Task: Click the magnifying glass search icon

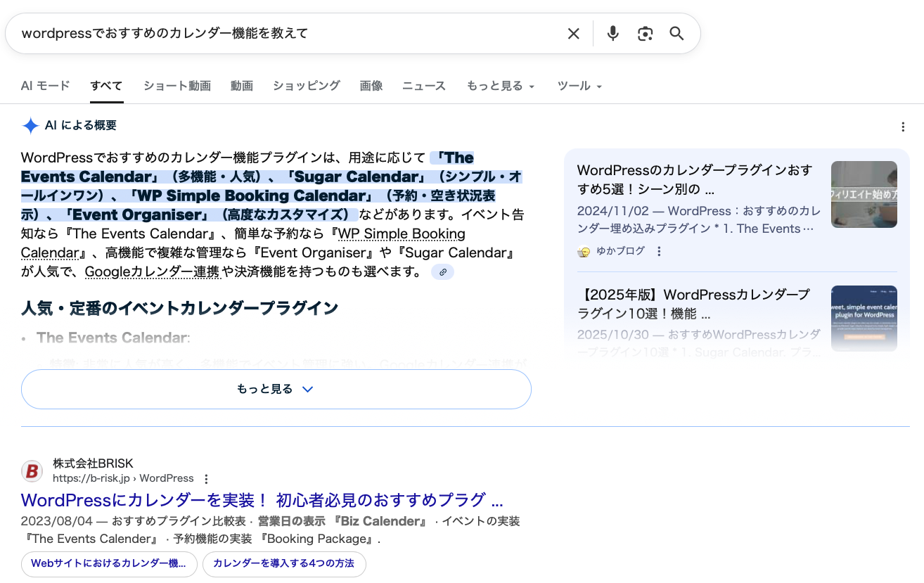Action: click(676, 34)
